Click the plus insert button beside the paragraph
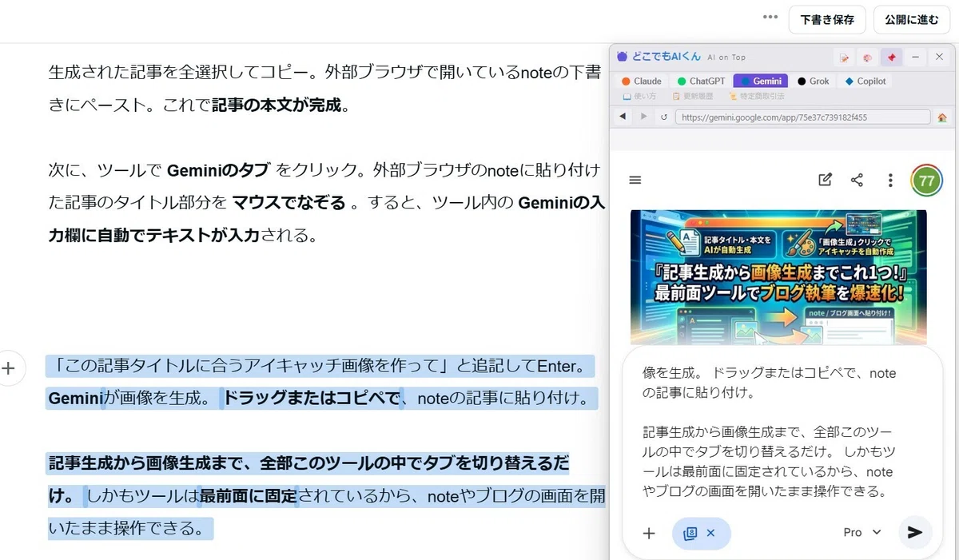The height and width of the screenshot is (560, 959). pyautogui.click(x=8, y=368)
